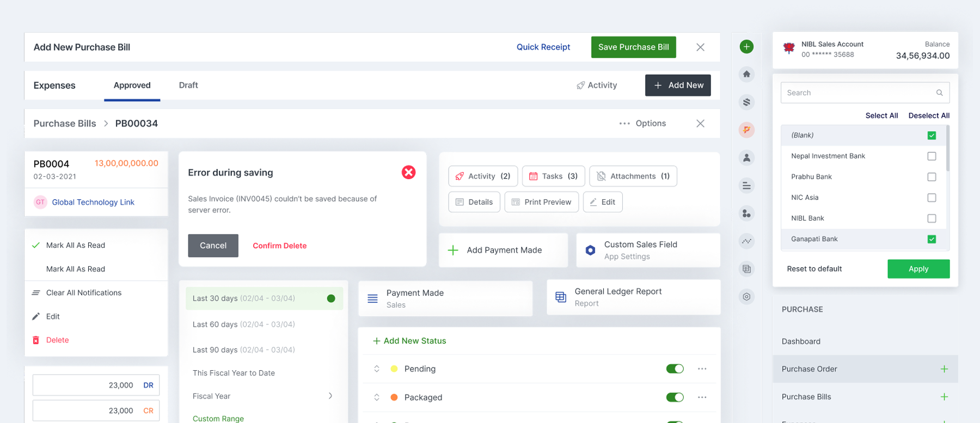Click the sidebar line-chart analytics icon
The width and height of the screenshot is (980, 423).
(746, 241)
